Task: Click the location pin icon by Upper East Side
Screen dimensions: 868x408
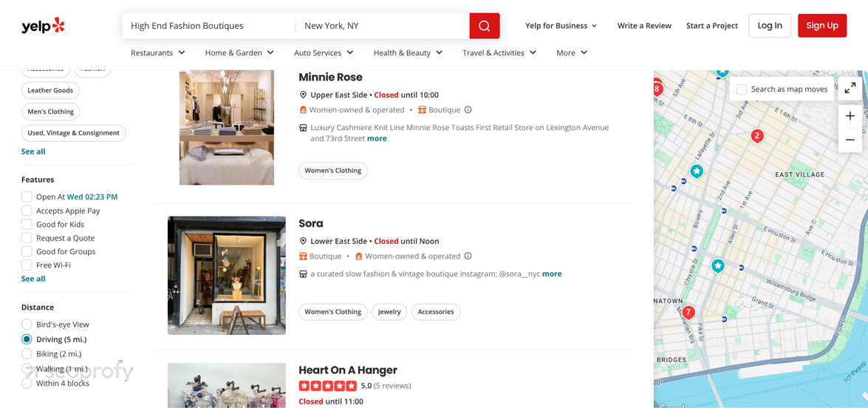Action: pos(303,95)
